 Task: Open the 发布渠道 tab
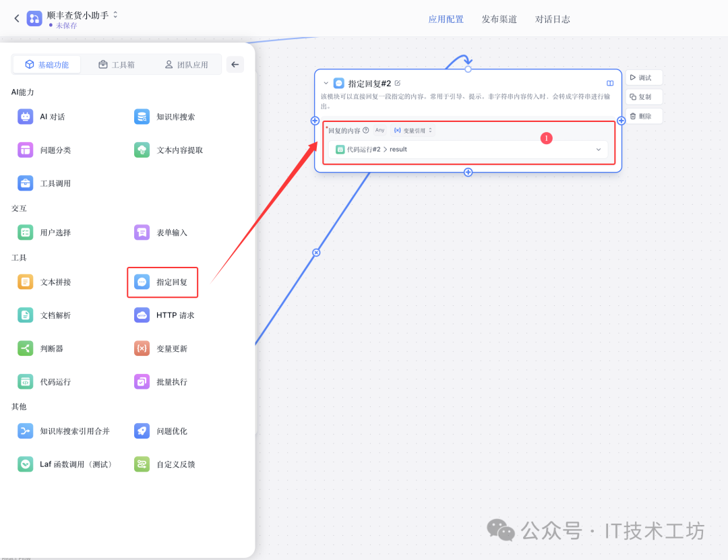[x=499, y=19]
